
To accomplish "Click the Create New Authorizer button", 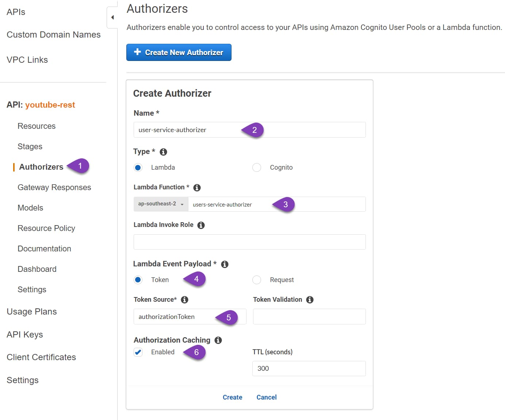I will 179,52.
